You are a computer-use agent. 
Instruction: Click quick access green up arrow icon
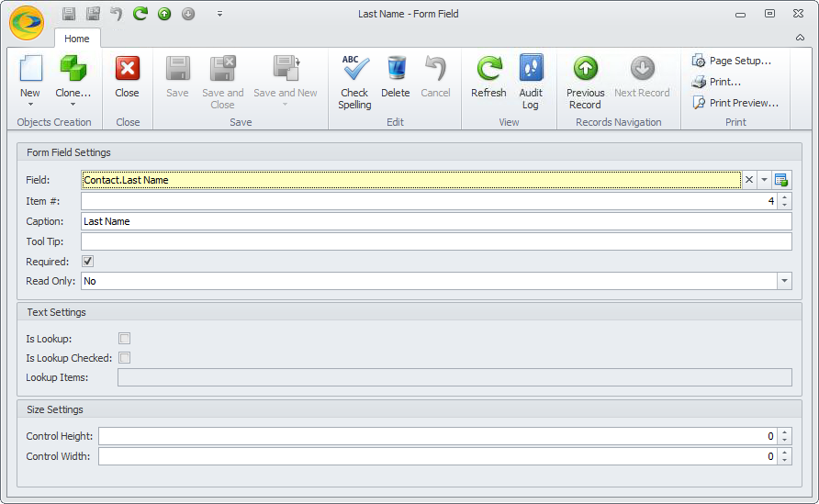(164, 14)
